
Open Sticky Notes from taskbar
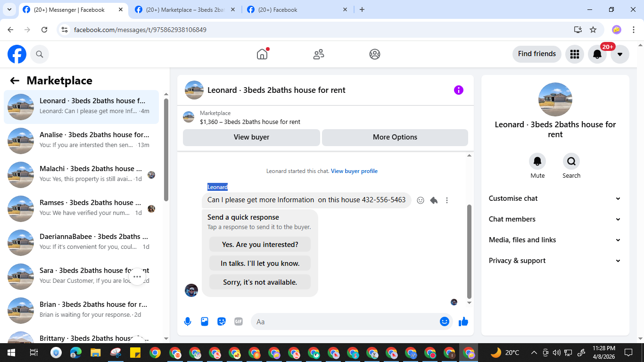(135, 353)
